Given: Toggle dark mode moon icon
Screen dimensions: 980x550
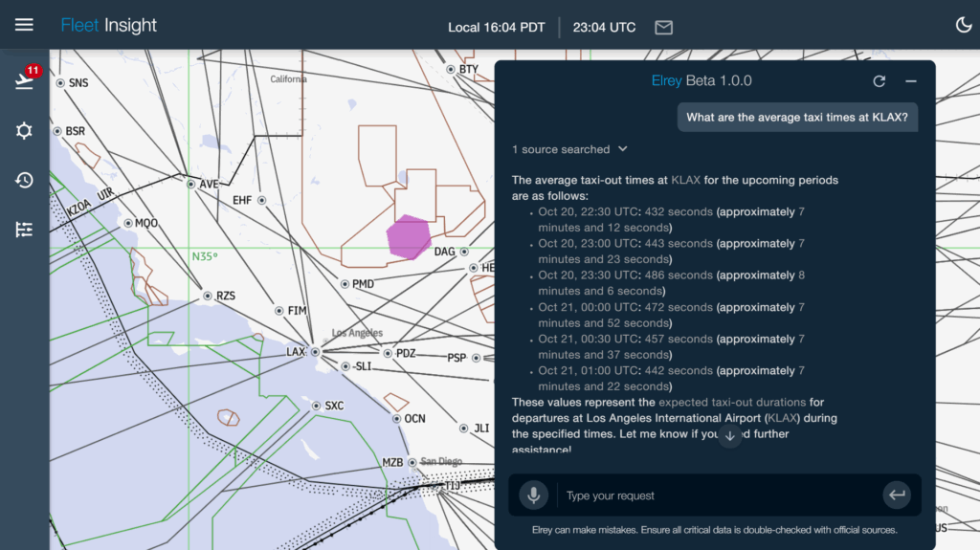Looking at the screenshot, I should [x=964, y=25].
